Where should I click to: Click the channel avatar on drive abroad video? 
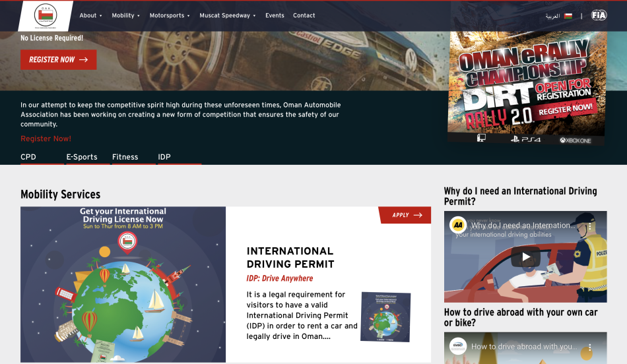point(458,346)
